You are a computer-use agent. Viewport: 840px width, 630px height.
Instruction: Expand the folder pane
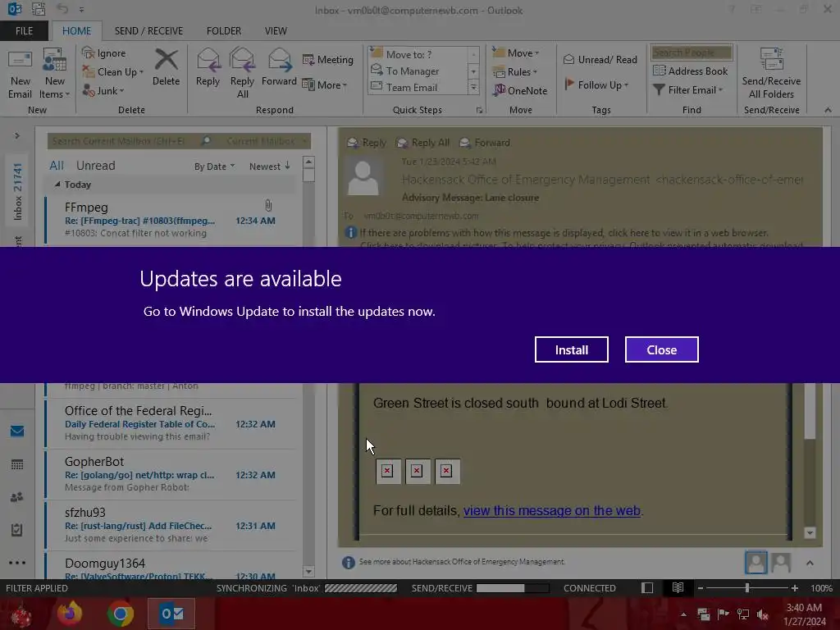coord(17,135)
